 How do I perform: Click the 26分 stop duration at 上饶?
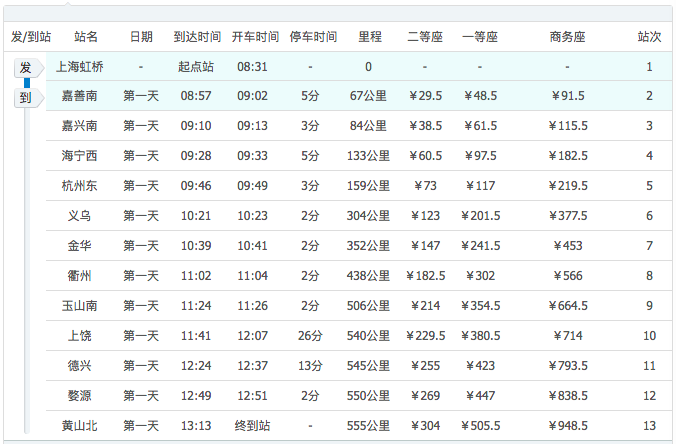click(x=310, y=336)
